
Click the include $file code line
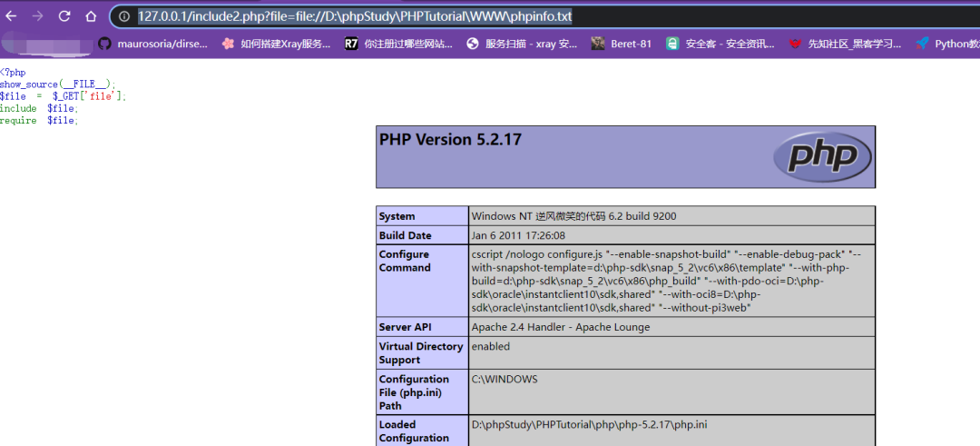[x=39, y=109]
